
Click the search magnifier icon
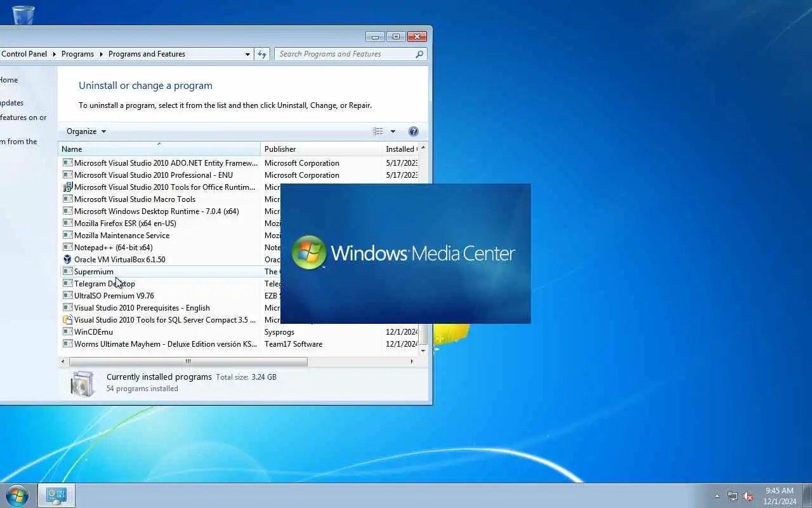pos(419,54)
